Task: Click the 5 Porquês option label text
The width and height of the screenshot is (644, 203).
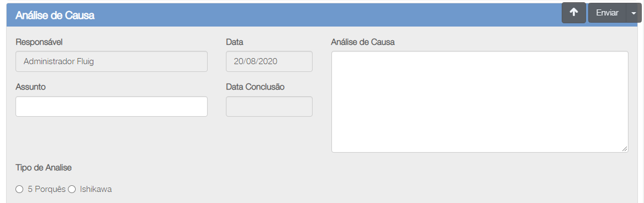Action: (46, 189)
